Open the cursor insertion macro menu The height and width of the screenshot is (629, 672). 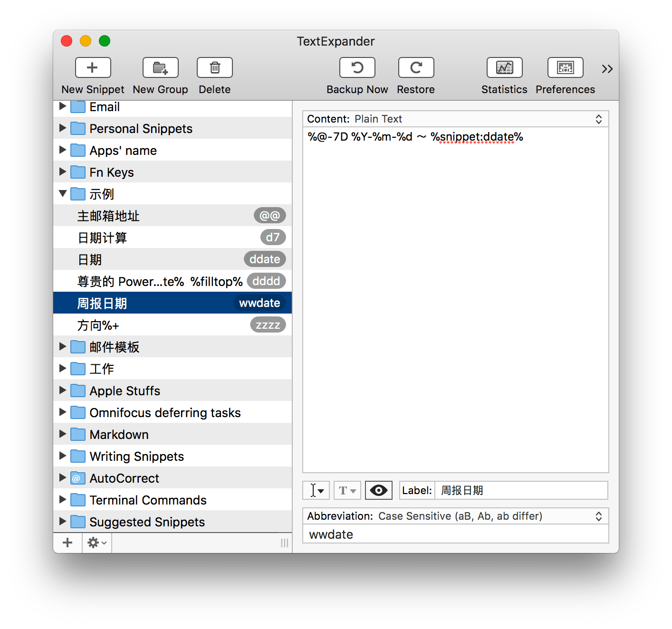click(x=316, y=490)
